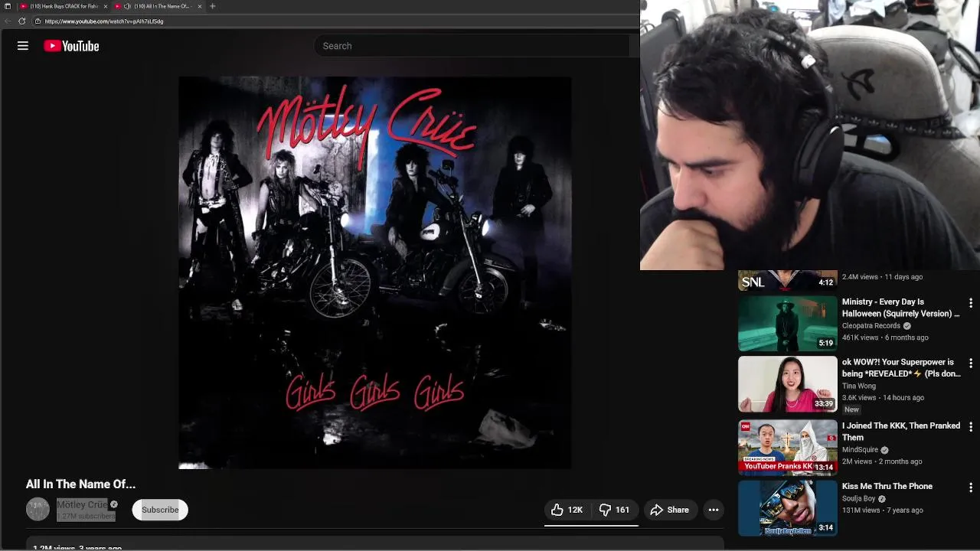Click the youtube.com URL address bar
The height and width of the screenshot is (551, 980).
pyautogui.click(x=337, y=21)
